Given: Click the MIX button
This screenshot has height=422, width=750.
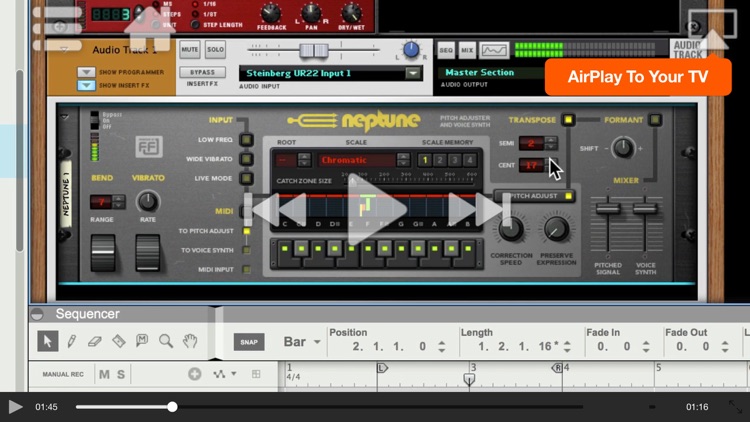Looking at the screenshot, I should coord(467,50).
